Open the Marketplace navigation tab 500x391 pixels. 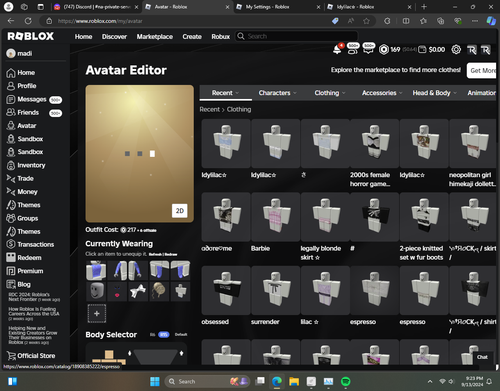(x=155, y=37)
